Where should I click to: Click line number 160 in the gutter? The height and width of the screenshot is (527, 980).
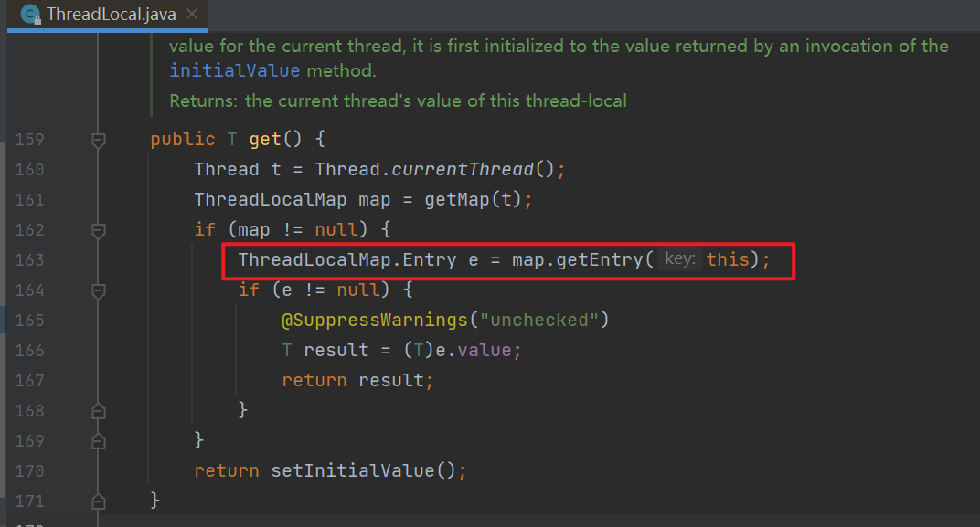(29, 170)
